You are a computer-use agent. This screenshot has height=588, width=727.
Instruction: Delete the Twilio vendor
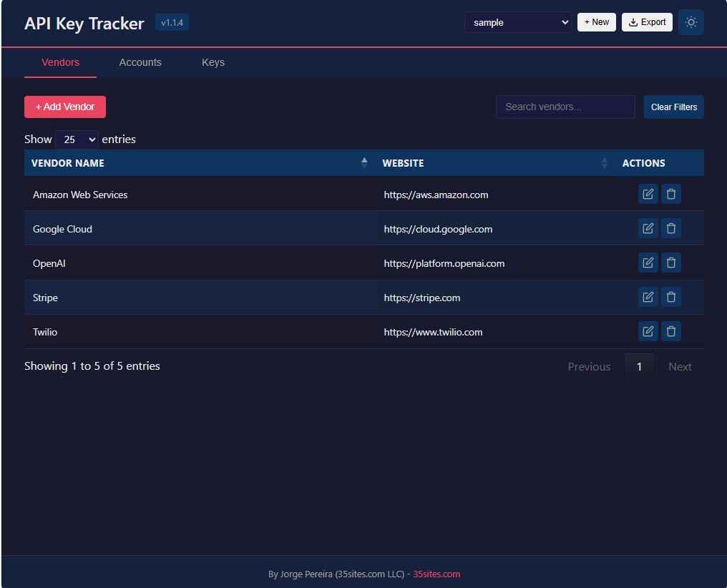(670, 331)
